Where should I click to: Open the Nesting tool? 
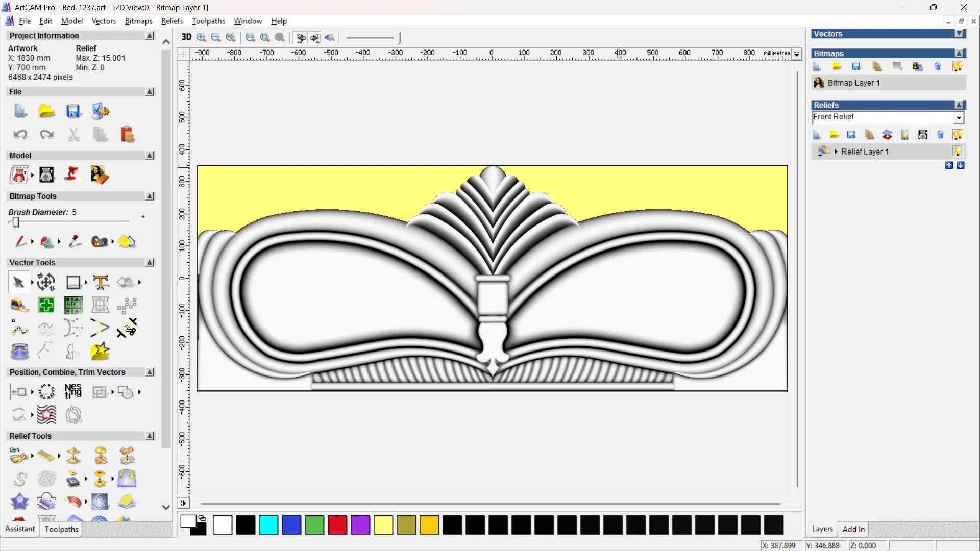[73, 391]
